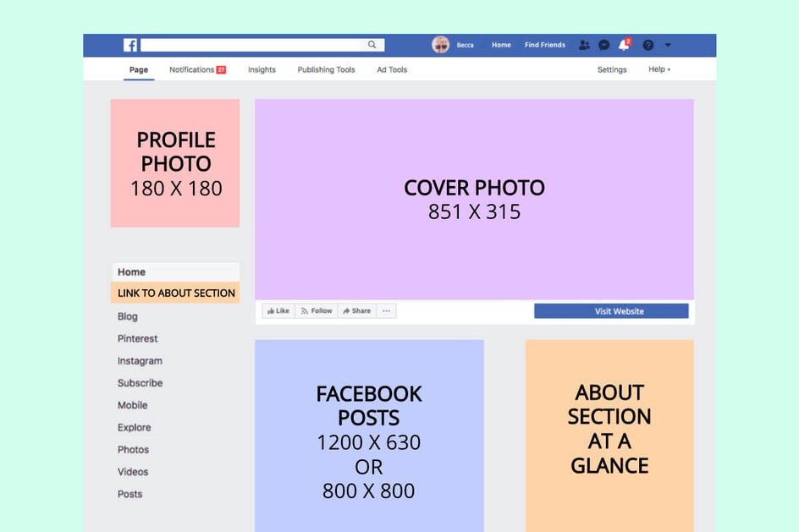Click the Help question mark icon
This screenshot has width=799, height=532.
pos(646,45)
